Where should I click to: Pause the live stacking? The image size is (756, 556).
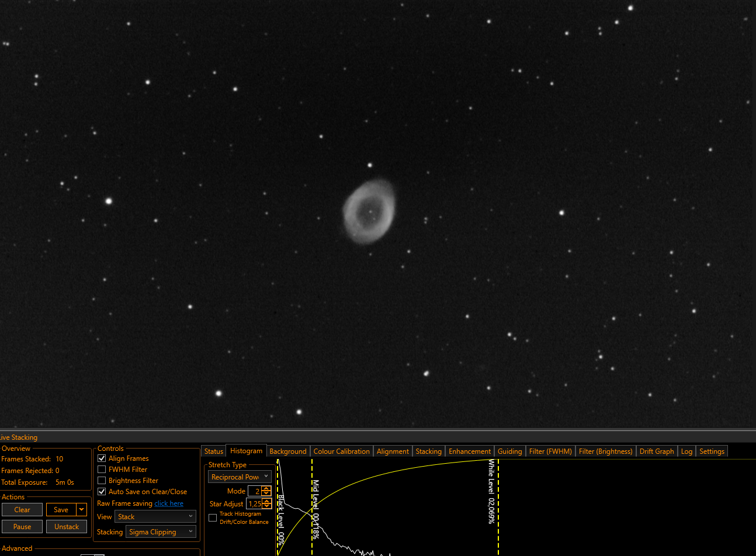22,527
